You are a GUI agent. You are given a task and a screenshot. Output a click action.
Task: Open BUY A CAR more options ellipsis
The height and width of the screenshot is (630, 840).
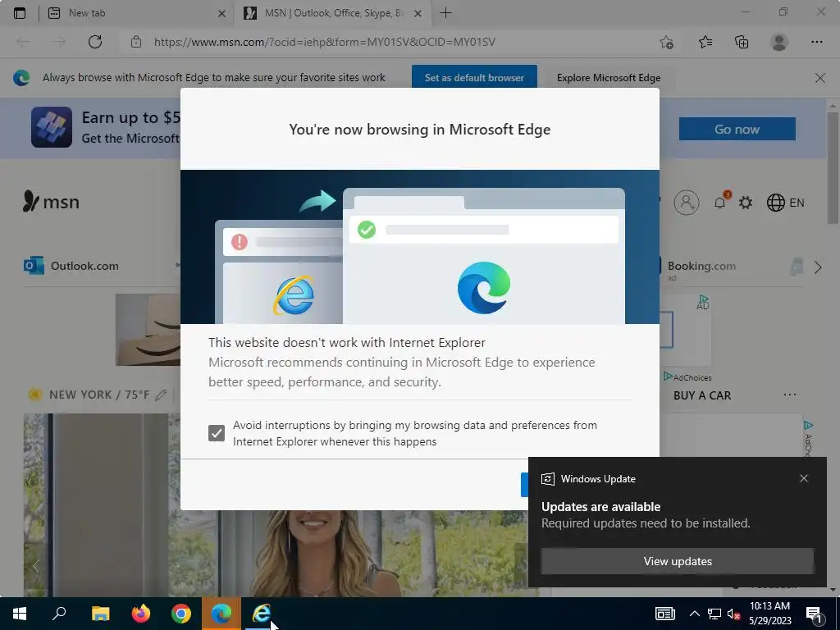pyautogui.click(x=790, y=395)
